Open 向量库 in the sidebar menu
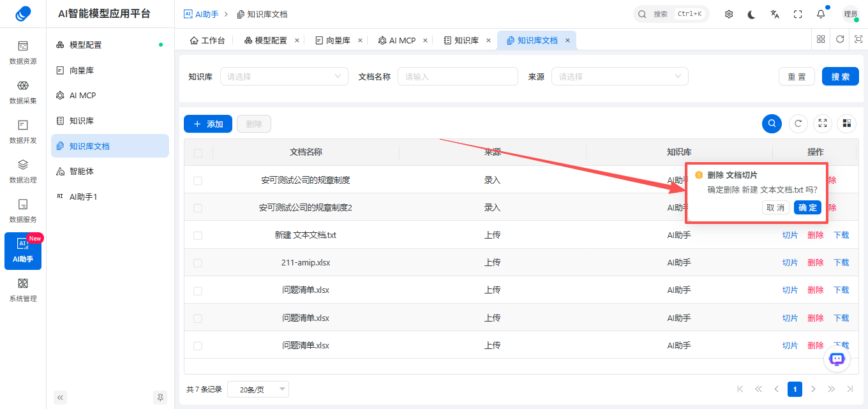 [x=110, y=70]
